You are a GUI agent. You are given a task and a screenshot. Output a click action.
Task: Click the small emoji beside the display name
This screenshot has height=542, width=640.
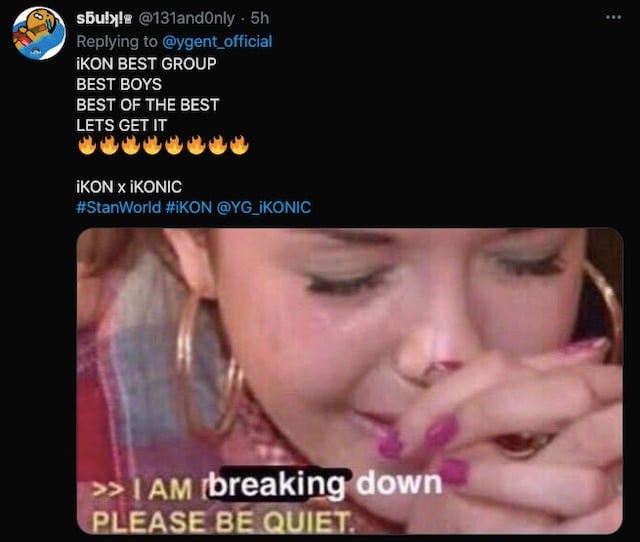pos(128,19)
